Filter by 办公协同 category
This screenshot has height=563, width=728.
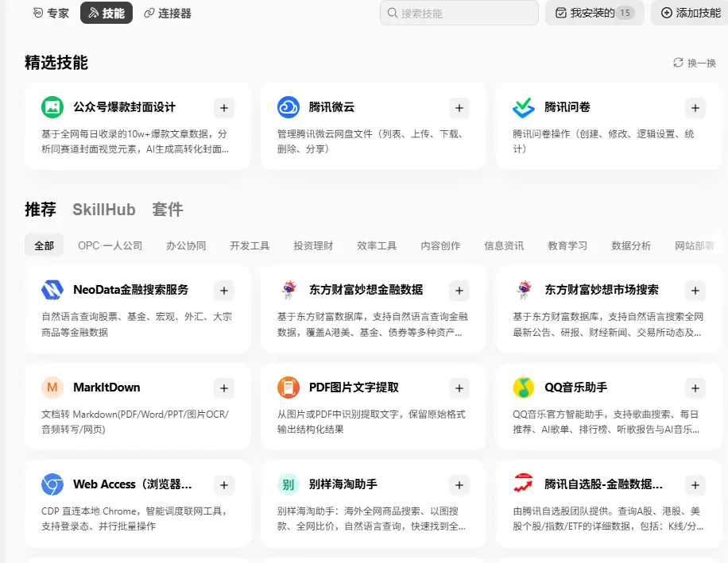pos(186,246)
